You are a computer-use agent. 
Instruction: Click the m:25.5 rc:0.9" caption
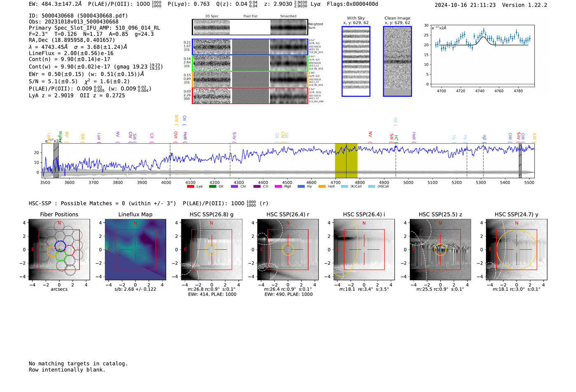click(x=440, y=289)
